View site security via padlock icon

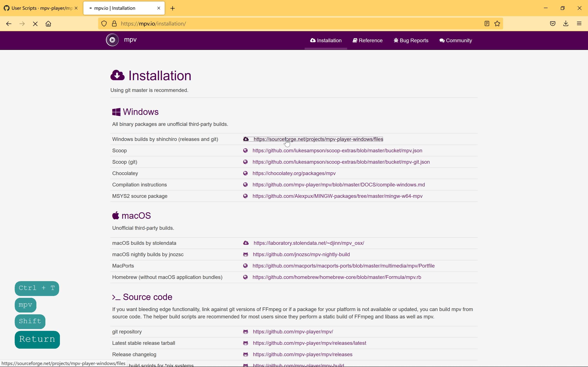[x=114, y=23]
